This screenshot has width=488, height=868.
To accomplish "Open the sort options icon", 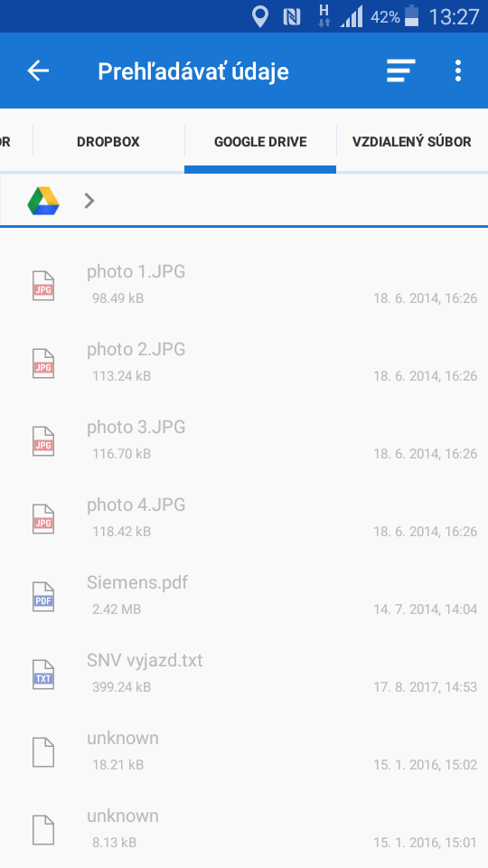I will point(400,71).
